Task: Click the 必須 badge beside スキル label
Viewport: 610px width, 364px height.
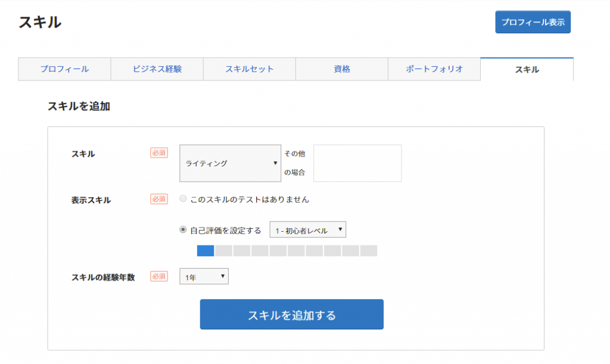Action: click(159, 153)
